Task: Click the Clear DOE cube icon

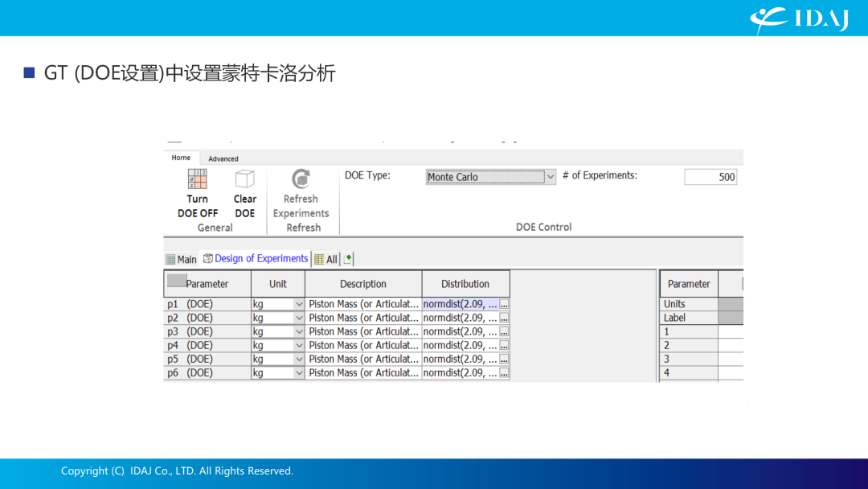Action: [x=244, y=179]
